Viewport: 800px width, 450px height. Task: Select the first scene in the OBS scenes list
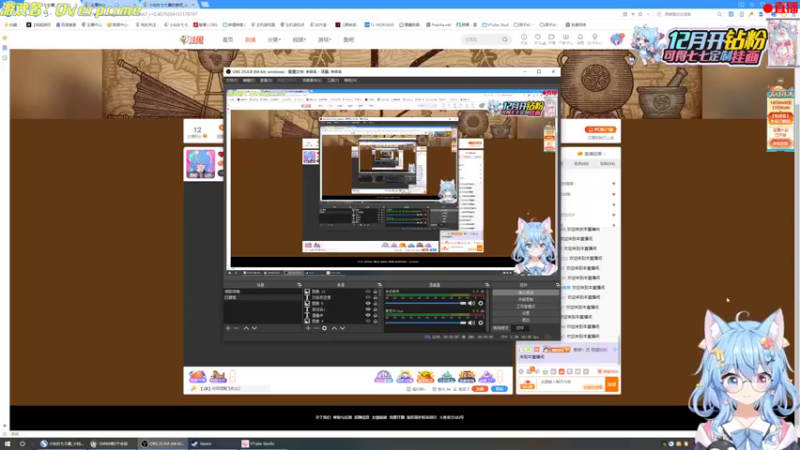pos(263,292)
